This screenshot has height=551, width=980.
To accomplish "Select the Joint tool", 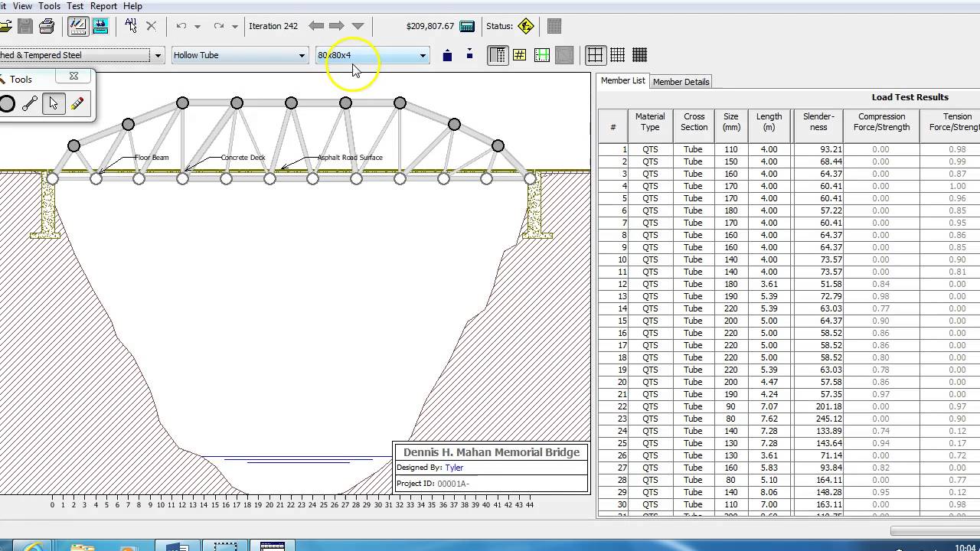I will pos(7,103).
